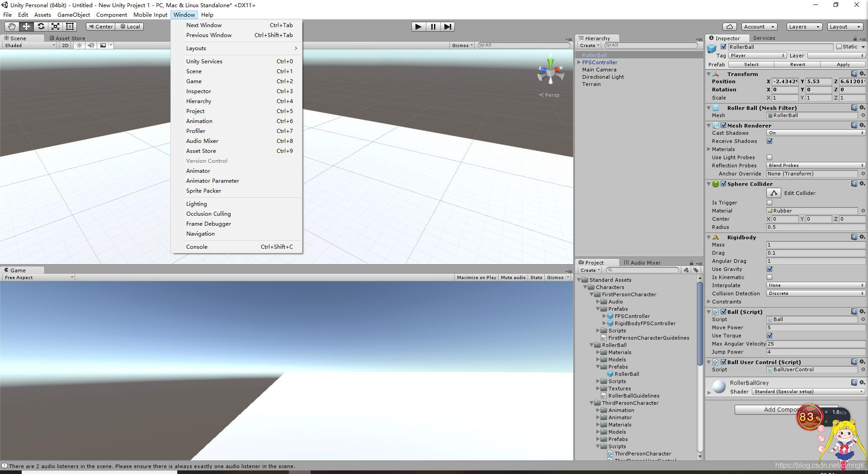Switch to the Services tab
The width and height of the screenshot is (868, 474).
(764, 38)
